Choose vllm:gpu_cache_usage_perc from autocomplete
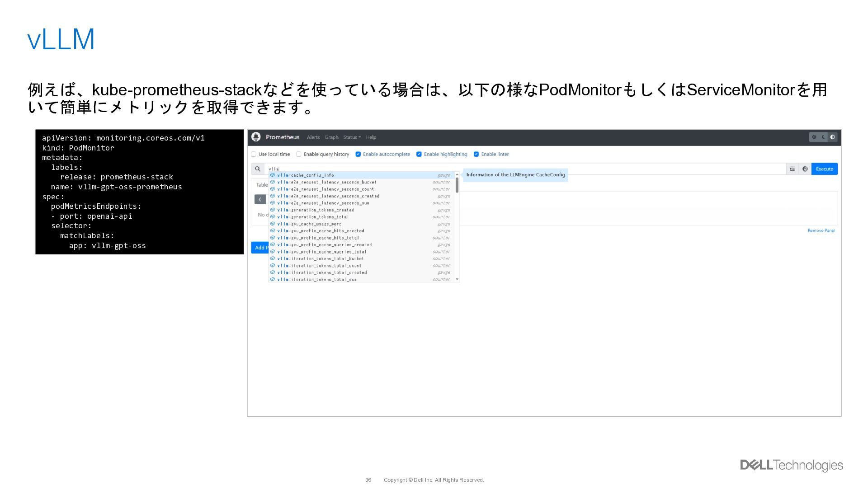The height and width of the screenshot is (488, 868). (309, 224)
